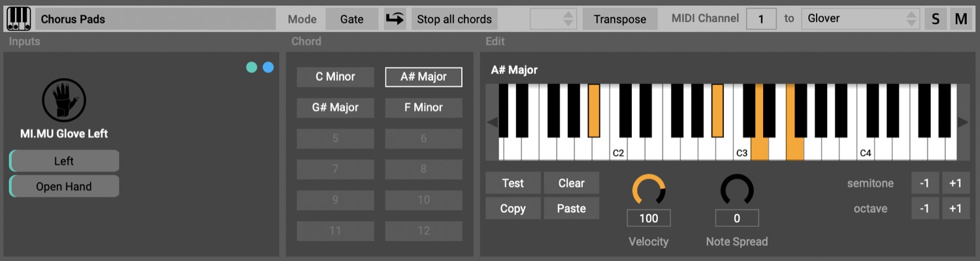Shift keyboard view left with arrow
The image size is (980, 261).
(x=493, y=122)
